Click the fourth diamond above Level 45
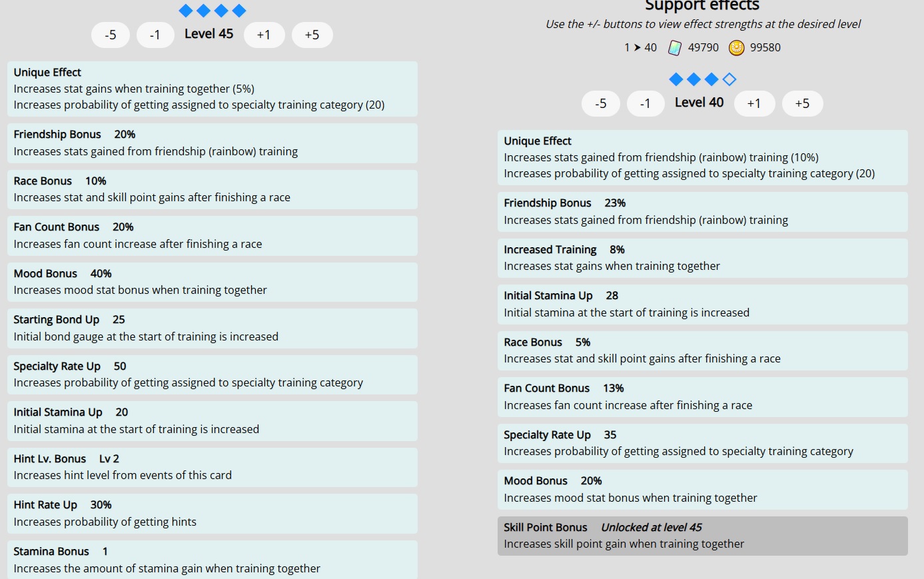924x579 pixels. [x=239, y=10]
